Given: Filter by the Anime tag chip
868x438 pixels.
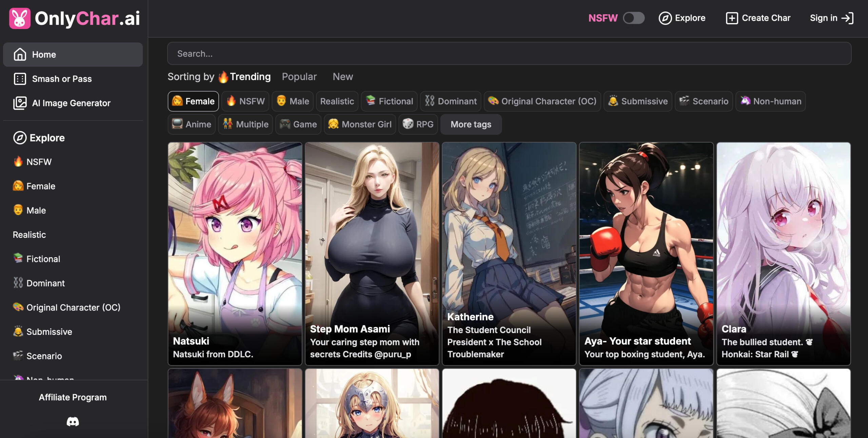Looking at the screenshot, I should click(x=192, y=124).
